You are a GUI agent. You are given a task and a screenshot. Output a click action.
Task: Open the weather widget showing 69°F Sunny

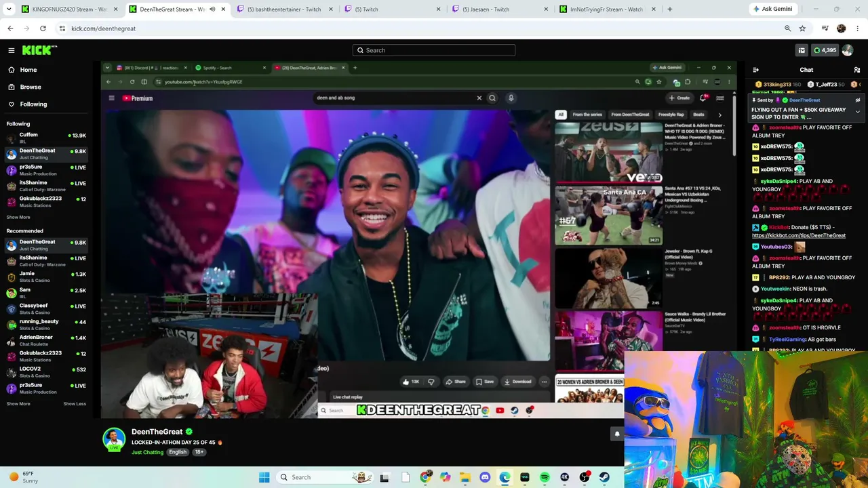pyautogui.click(x=24, y=477)
